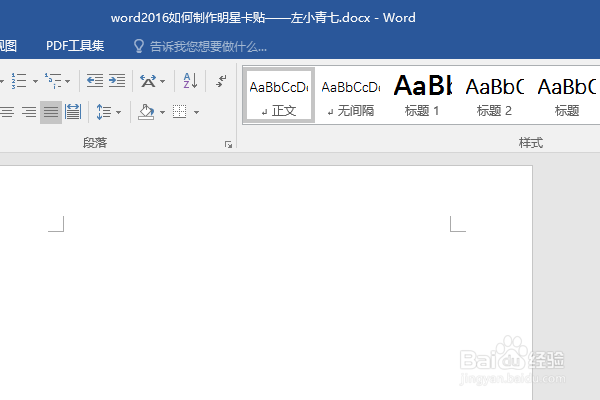
Task: Apply the 无间隔 style
Action: pos(351,95)
